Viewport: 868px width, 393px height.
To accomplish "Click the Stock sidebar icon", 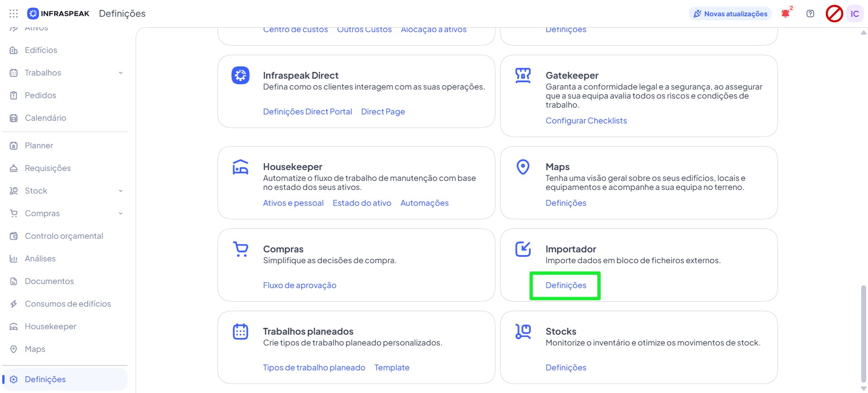I will point(14,191).
